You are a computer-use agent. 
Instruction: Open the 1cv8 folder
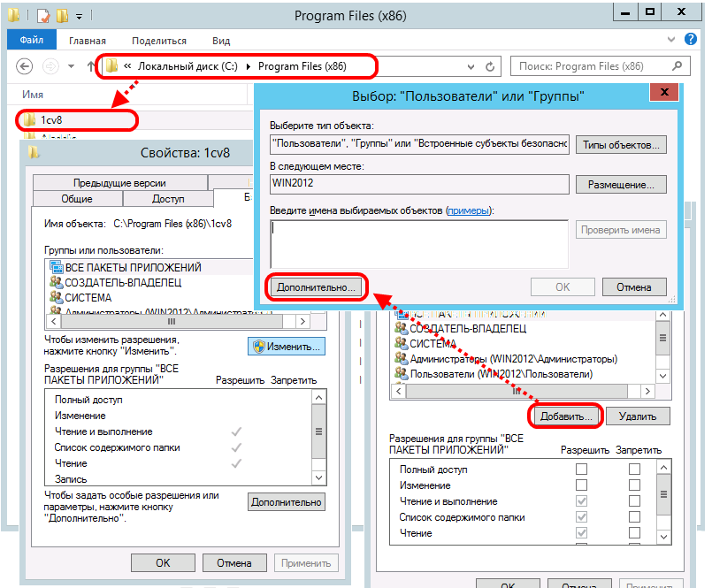pos(53,118)
